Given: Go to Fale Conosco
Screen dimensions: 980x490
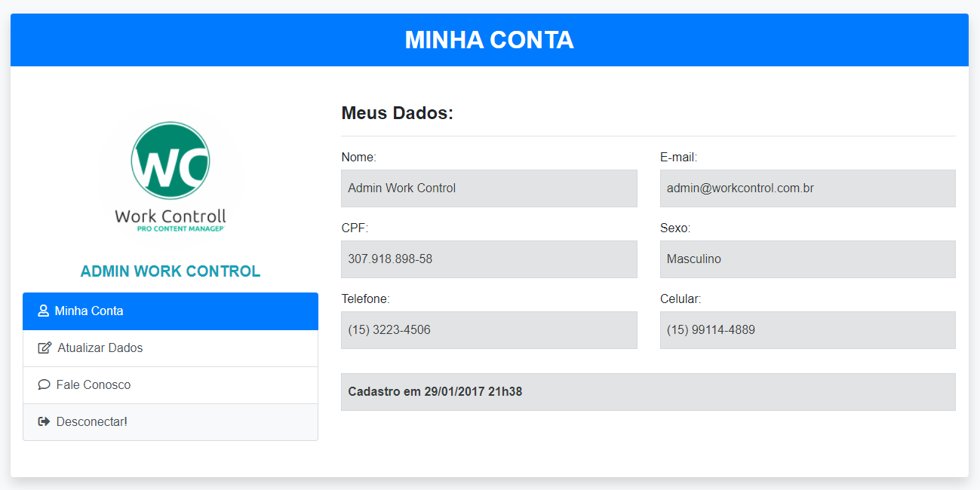Looking at the screenshot, I should (171, 385).
